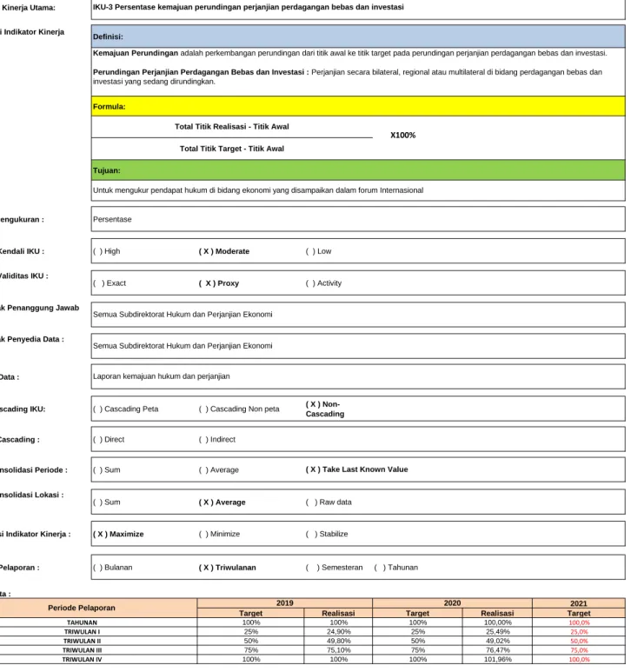Click the 100,00% realisasi cell for 2020
Screen dimensions: 631x672
[x=497, y=622]
